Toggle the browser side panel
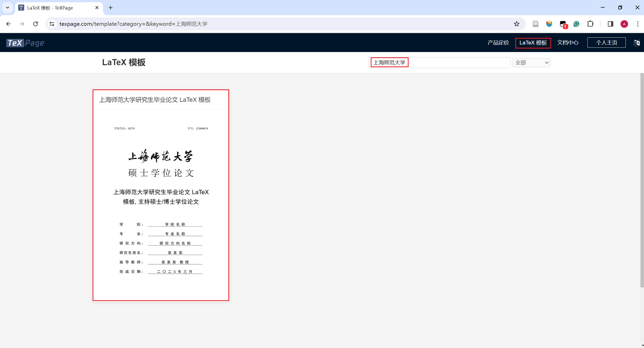Image resolution: width=644 pixels, height=348 pixels. (x=610, y=24)
